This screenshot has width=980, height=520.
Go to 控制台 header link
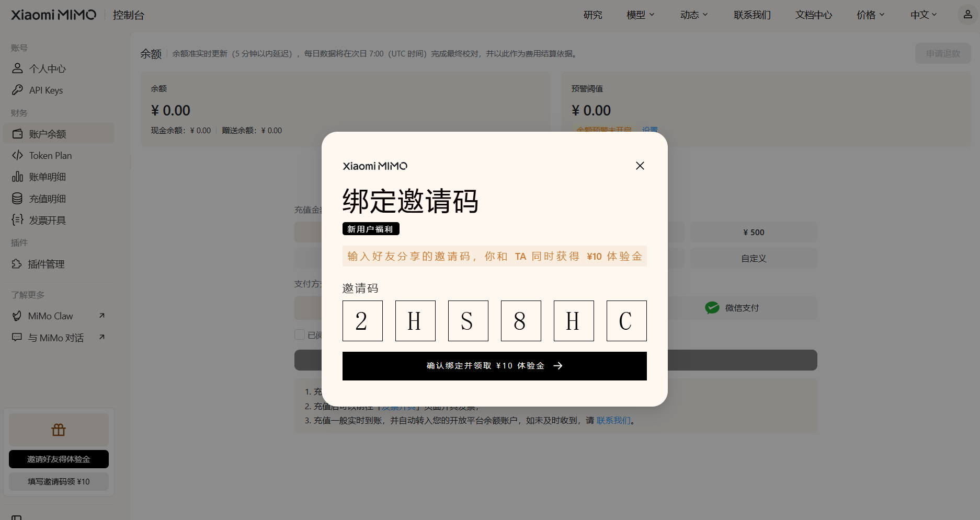129,15
